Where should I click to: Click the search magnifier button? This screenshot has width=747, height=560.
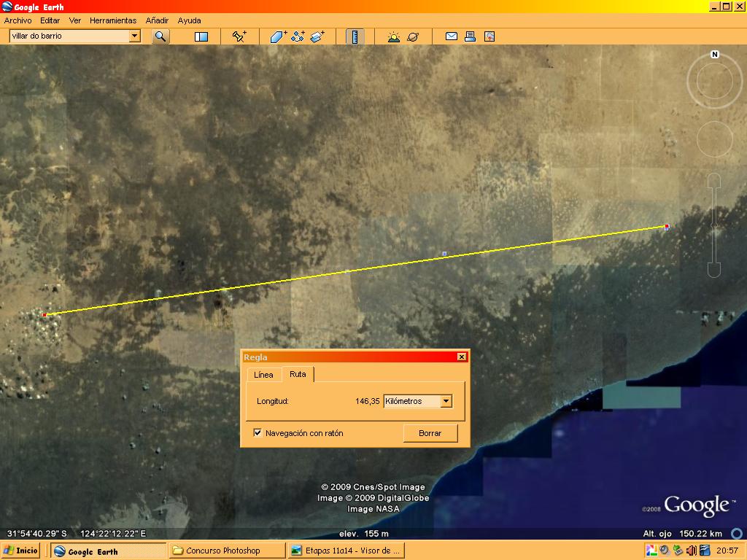point(160,36)
